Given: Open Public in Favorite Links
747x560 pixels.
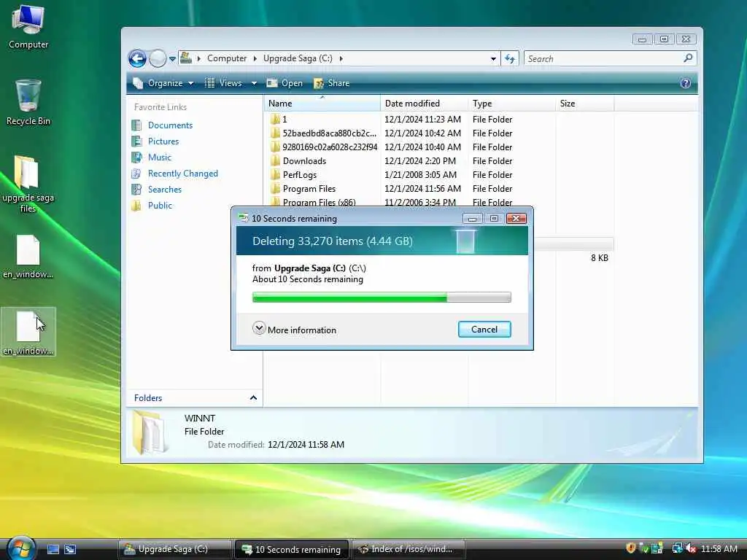Looking at the screenshot, I should [160, 205].
